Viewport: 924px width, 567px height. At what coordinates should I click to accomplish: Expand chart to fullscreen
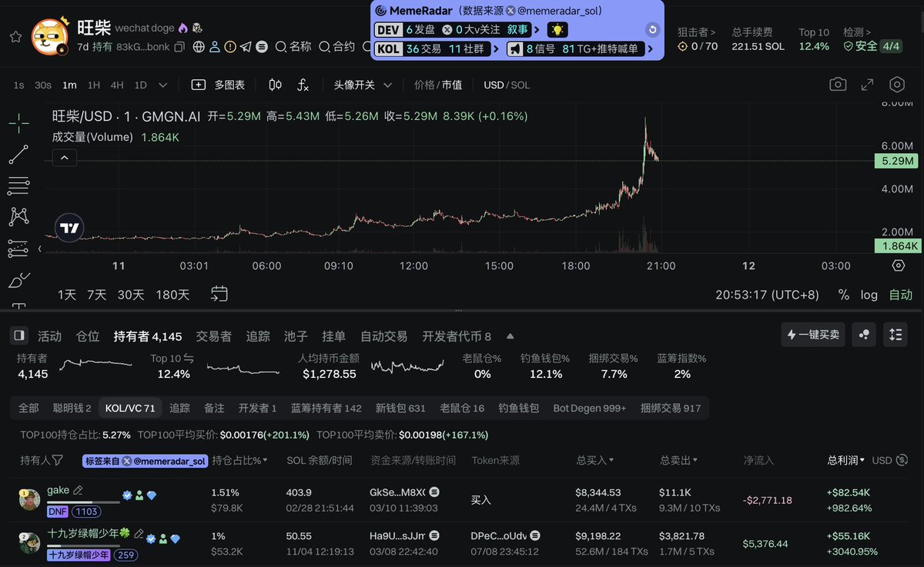coord(867,85)
